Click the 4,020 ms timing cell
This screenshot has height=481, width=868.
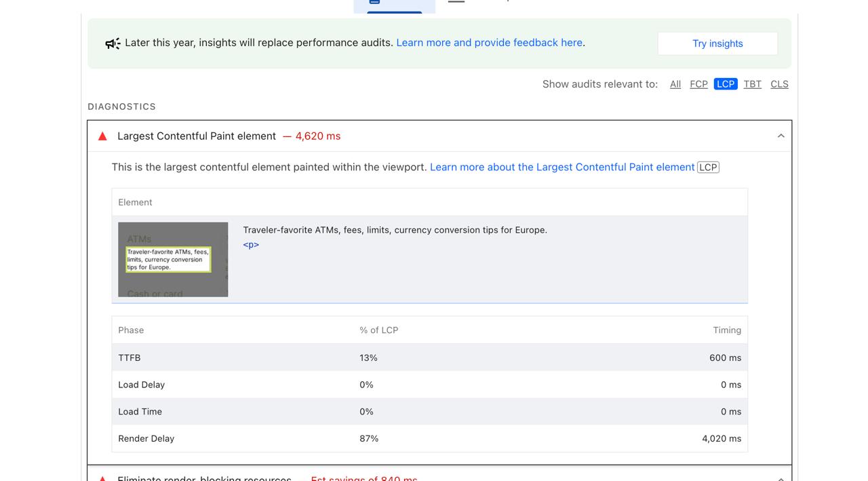722,439
